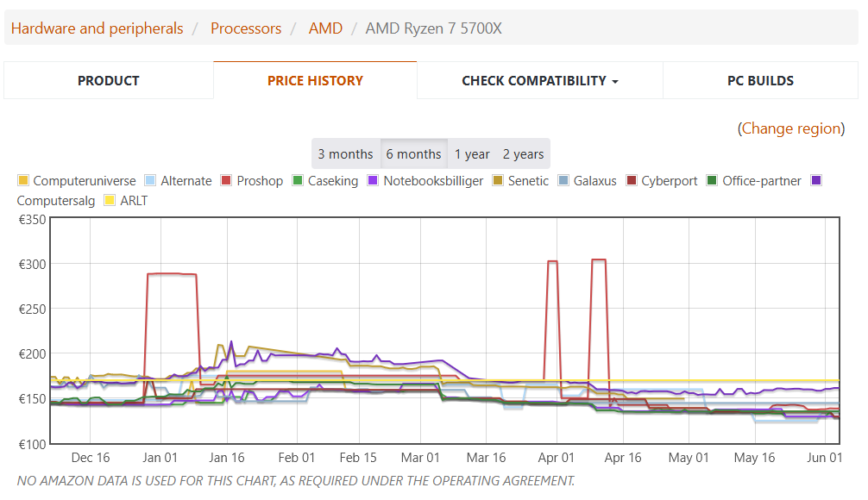Click the Apr 16 x-axis label
Screen dimensions: 868x500
tap(623, 458)
